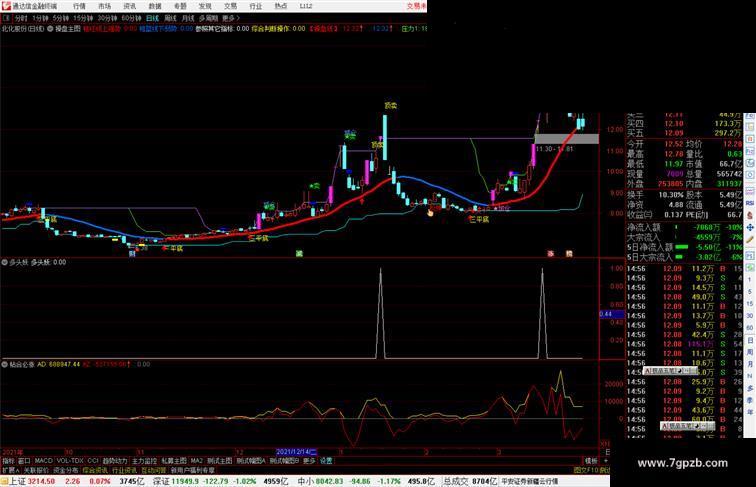Image resolution: width=756 pixels, height=487 pixels.
Task: Click the green 减 flag marker below chart
Action: tap(299, 253)
